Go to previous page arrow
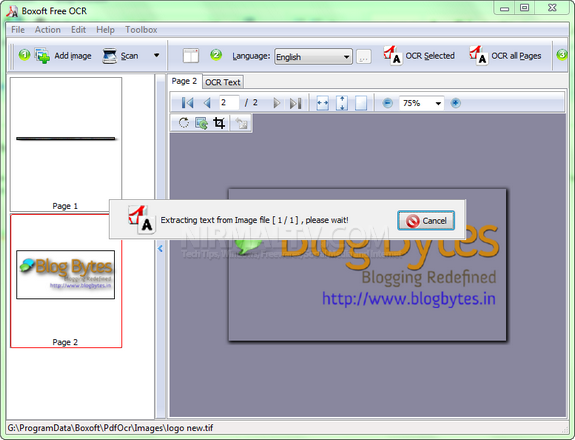Viewport: 575px width, 440px height. click(207, 103)
